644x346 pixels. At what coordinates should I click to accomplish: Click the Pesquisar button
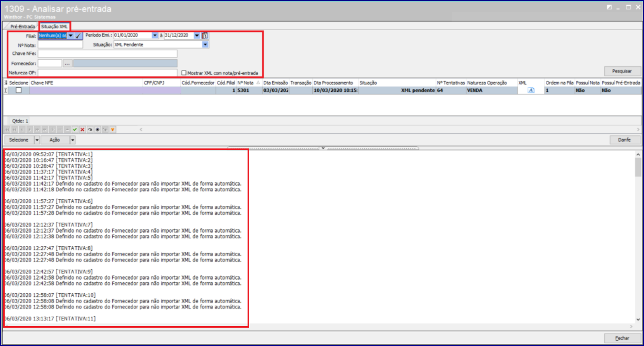pyautogui.click(x=622, y=71)
